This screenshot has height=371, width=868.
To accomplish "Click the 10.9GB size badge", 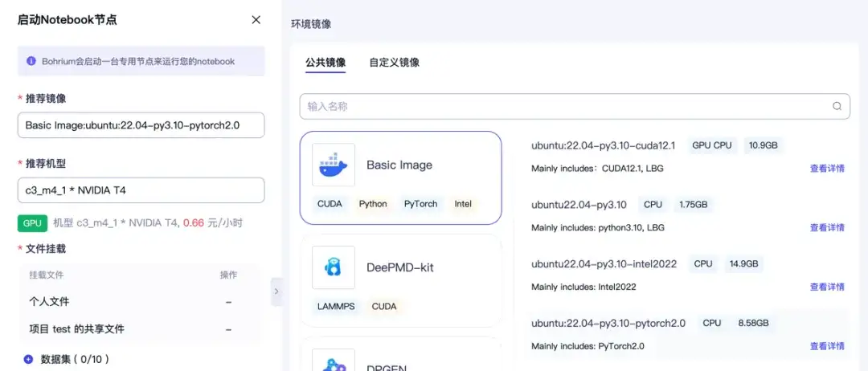I will (764, 145).
